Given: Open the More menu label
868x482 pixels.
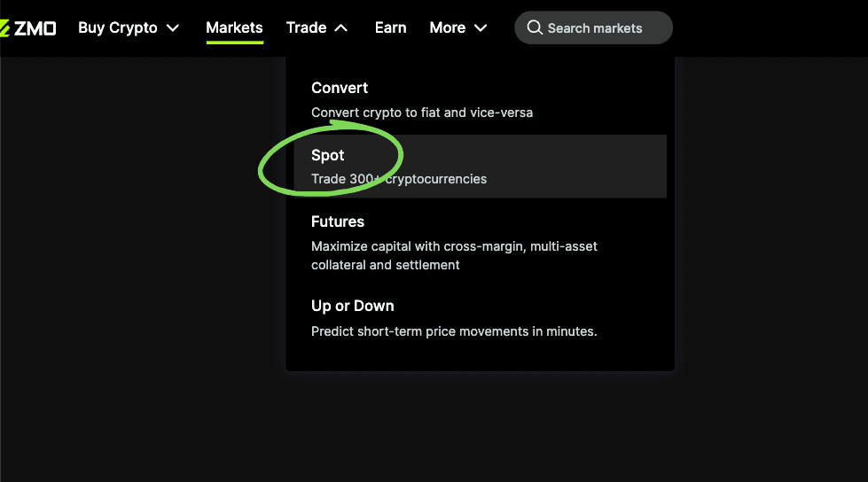Looking at the screenshot, I should pos(447,27).
